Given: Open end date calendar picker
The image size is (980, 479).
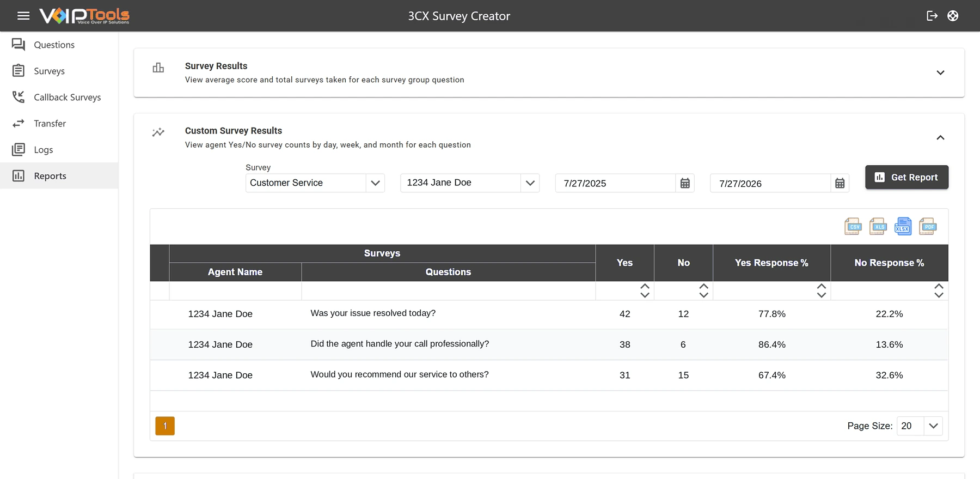Looking at the screenshot, I should tap(840, 183).
